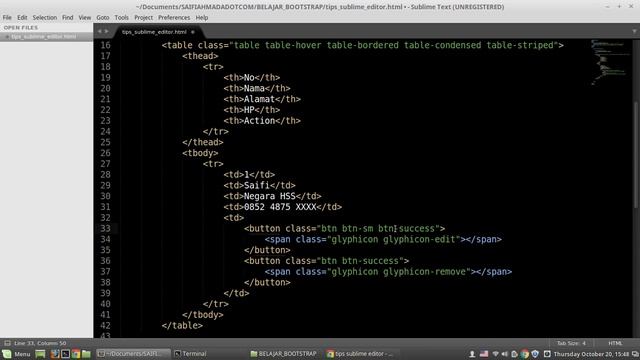Screen dimensions: 640x360
Task: Switch to the tips sublime editor Chrome window
Action: click(x=359, y=354)
